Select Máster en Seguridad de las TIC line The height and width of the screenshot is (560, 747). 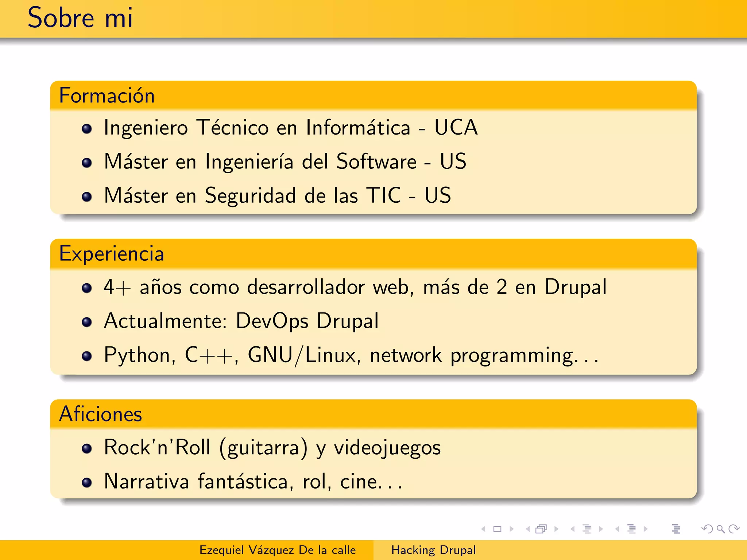(x=278, y=195)
